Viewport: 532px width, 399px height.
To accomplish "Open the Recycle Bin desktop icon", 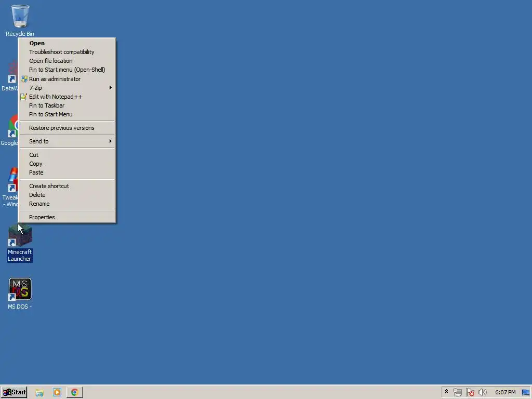I will coord(20,20).
